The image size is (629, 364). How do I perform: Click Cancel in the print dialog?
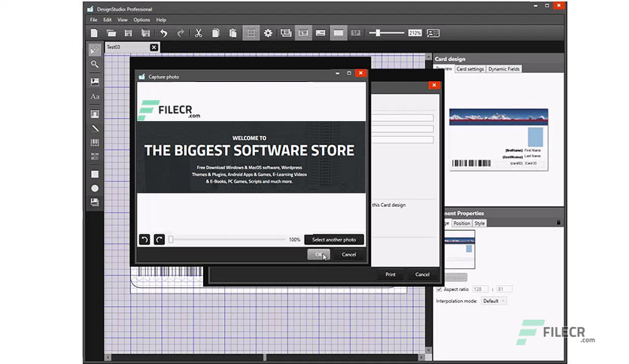tap(422, 275)
